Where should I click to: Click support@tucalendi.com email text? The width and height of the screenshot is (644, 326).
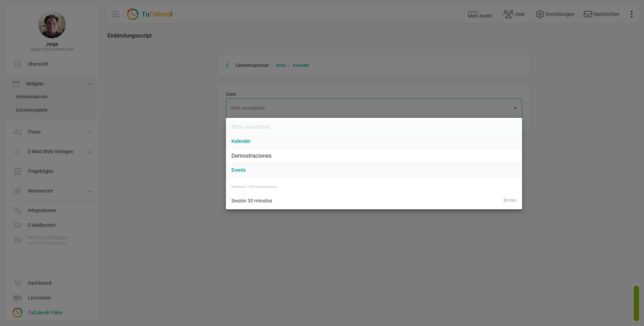click(x=52, y=49)
